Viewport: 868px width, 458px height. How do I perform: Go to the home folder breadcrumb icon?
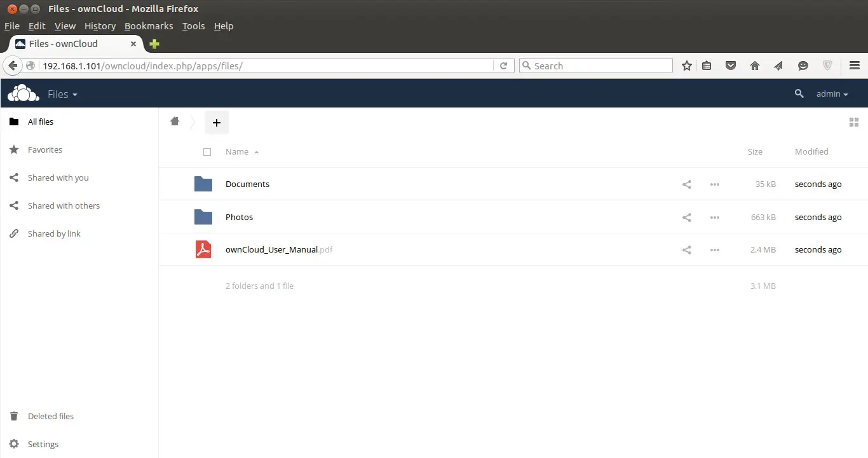pyautogui.click(x=175, y=121)
